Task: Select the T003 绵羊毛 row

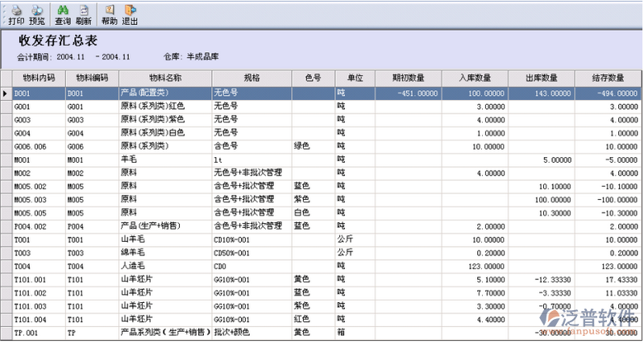Action: click(165, 252)
